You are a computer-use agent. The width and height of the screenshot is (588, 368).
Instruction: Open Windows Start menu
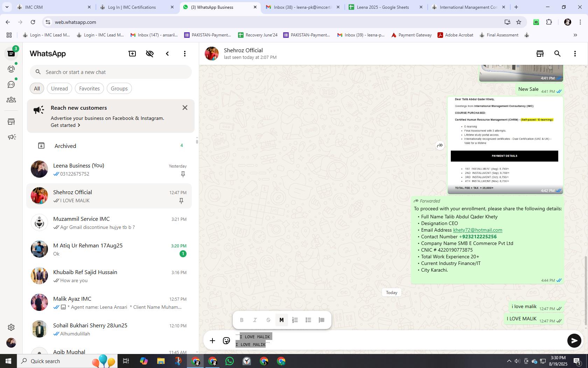click(x=8, y=361)
